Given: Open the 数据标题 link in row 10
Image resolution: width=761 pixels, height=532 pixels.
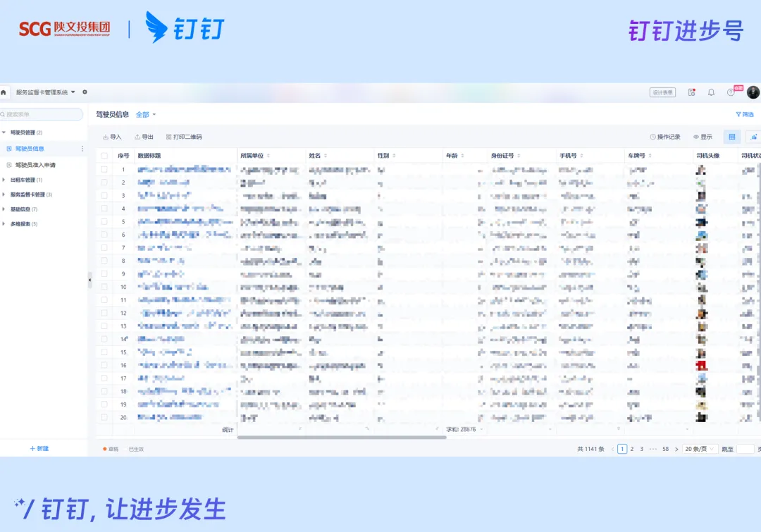Looking at the screenshot, I should pos(173,287).
